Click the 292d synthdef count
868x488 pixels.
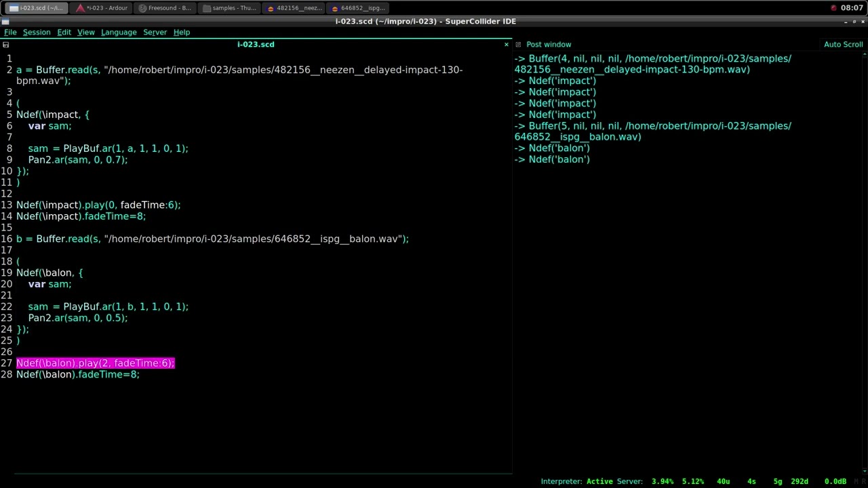(x=800, y=481)
